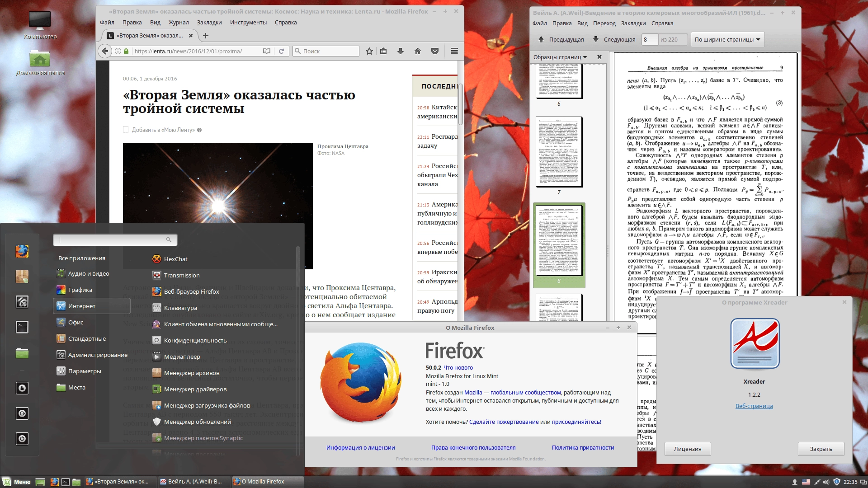Open Переход menu in Xreader
This screenshot has height=488, width=868.
604,23
